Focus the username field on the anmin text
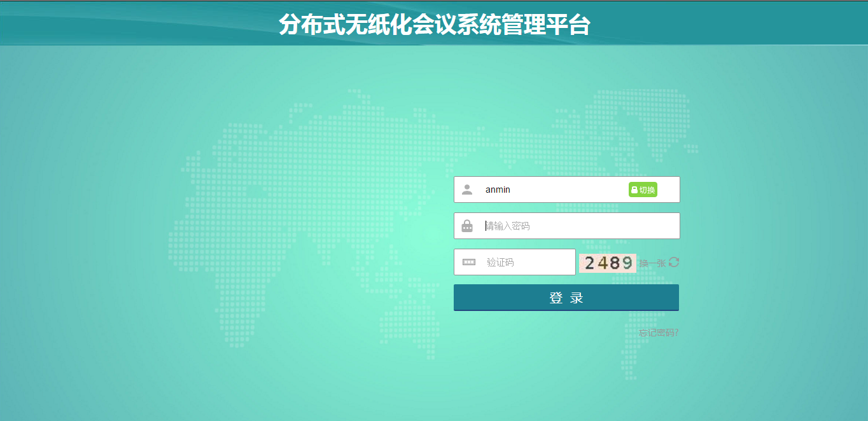Viewport: 868px width, 421px height. (x=498, y=190)
